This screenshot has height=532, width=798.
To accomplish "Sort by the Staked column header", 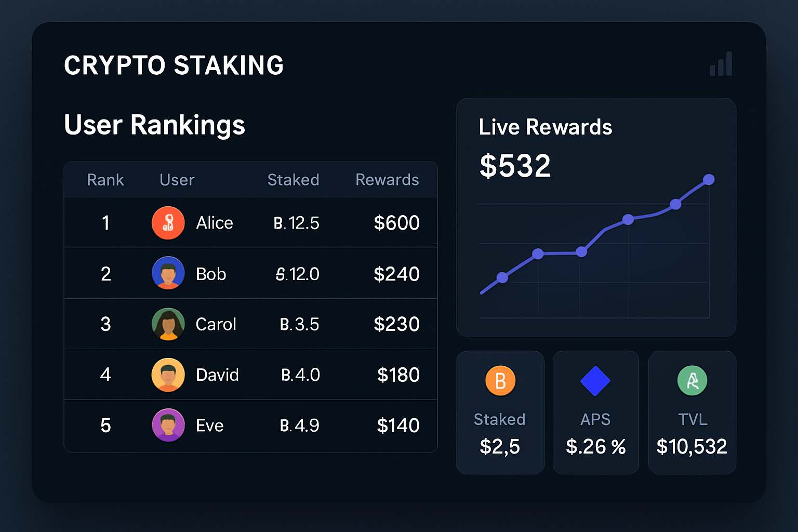I will (x=293, y=180).
